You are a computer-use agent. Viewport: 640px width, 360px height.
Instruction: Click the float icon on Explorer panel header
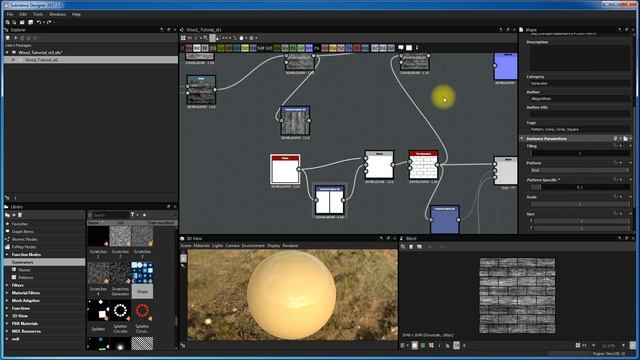(x=168, y=30)
